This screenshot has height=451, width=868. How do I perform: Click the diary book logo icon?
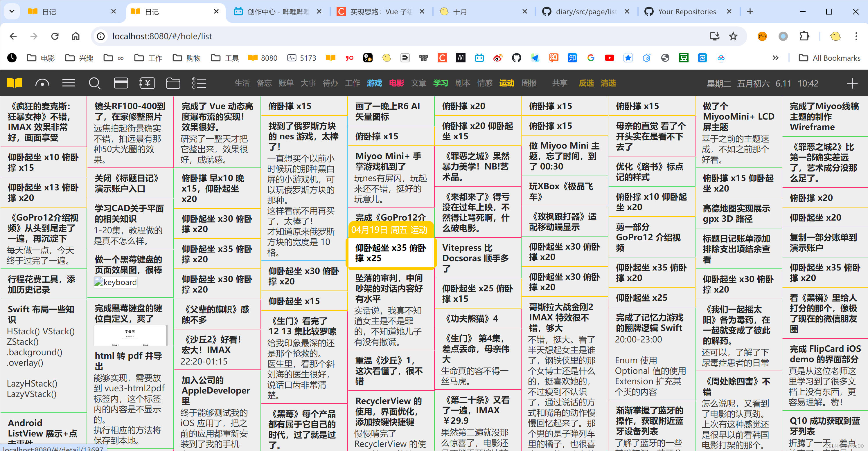coord(15,83)
